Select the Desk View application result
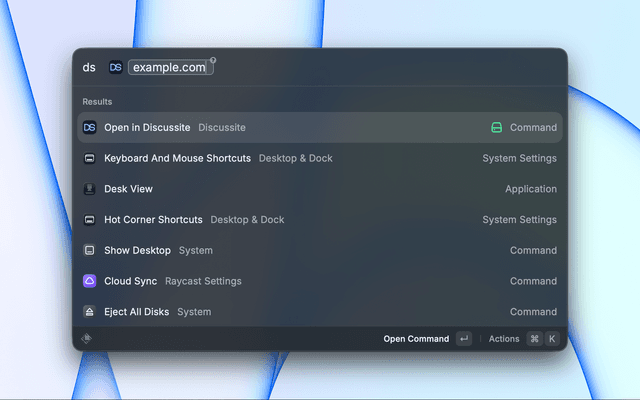Screen dimensions: 640x400 coord(320,189)
